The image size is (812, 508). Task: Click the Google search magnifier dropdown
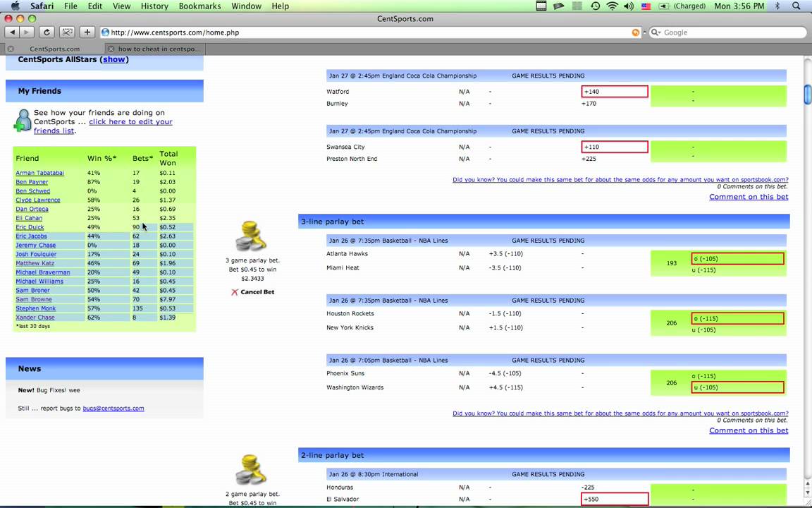pos(656,32)
